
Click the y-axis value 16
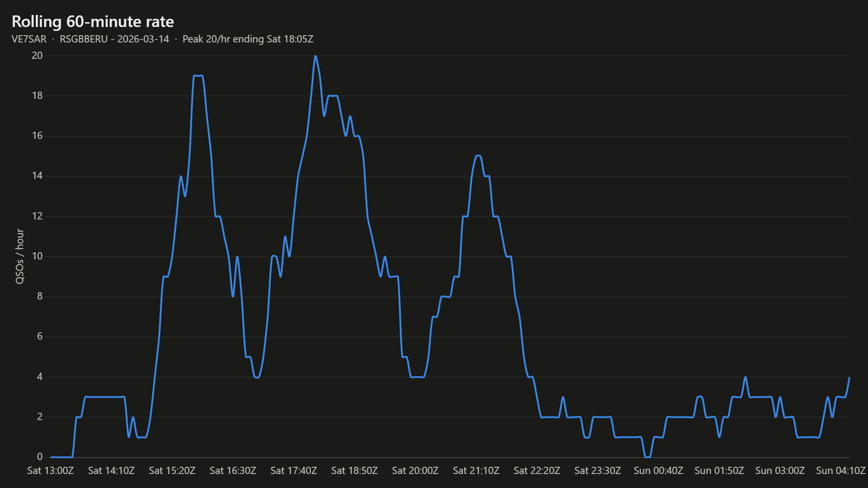(x=37, y=136)
